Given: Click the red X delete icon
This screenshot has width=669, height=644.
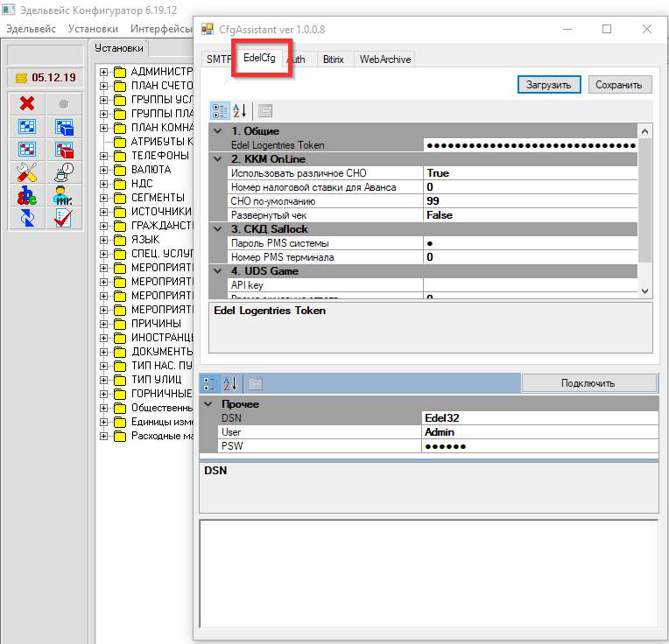Looking at the screenshot, I should click(x=26, y=104).
